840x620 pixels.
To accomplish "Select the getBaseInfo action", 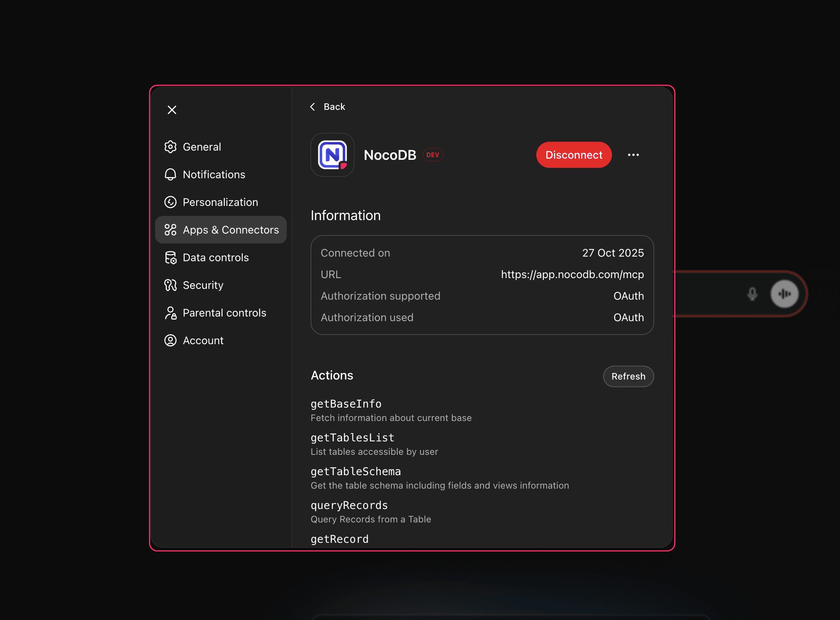I will [x=346, y=404].
